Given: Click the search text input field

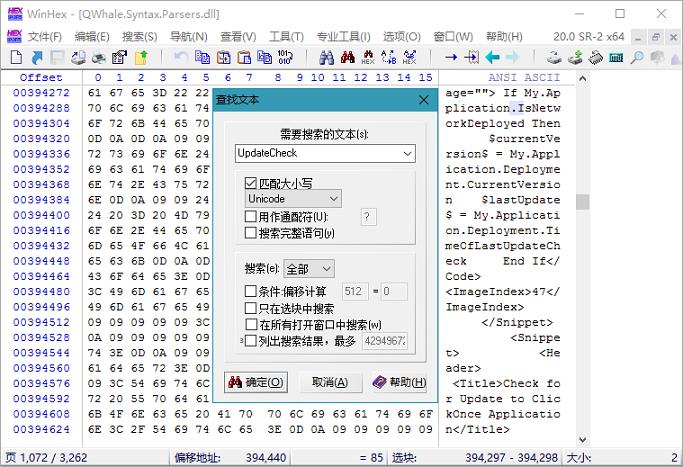Looking at the screenshot, I should [x=316, y=154].
